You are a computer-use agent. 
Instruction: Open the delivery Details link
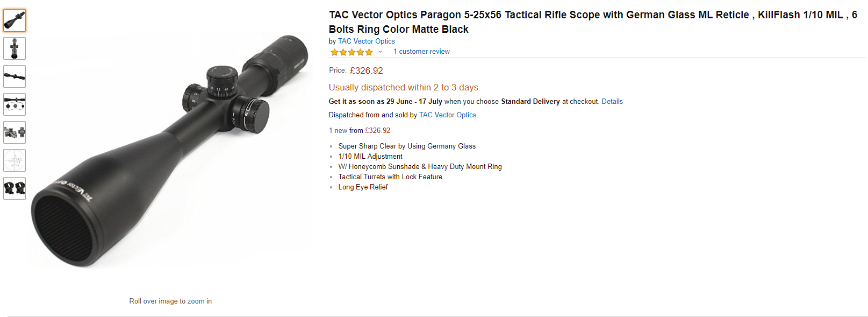612,101
